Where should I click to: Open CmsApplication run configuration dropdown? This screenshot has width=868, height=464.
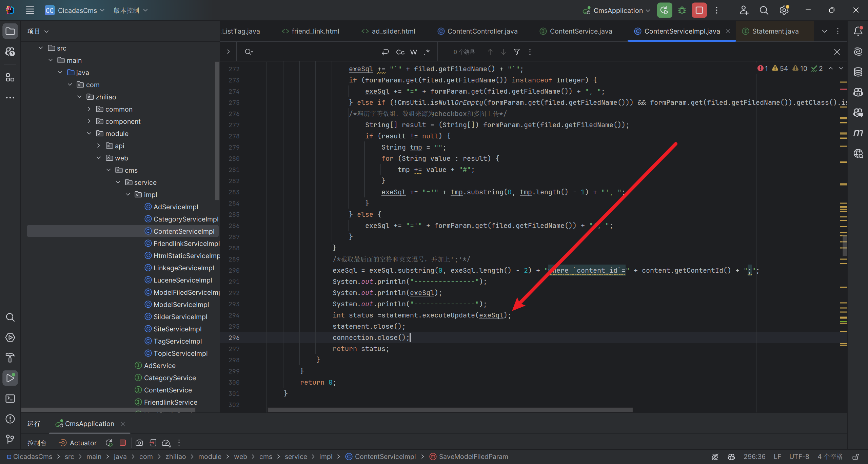point(616,11)
